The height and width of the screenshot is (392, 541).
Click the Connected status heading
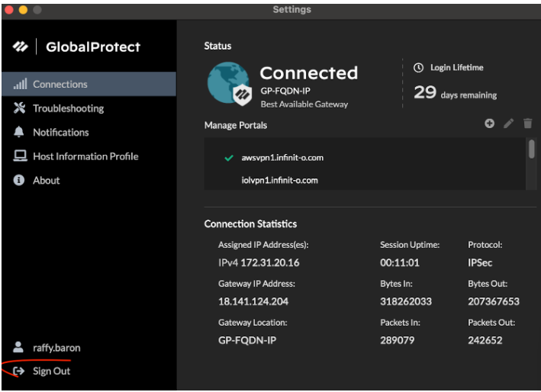click(309, 72)
